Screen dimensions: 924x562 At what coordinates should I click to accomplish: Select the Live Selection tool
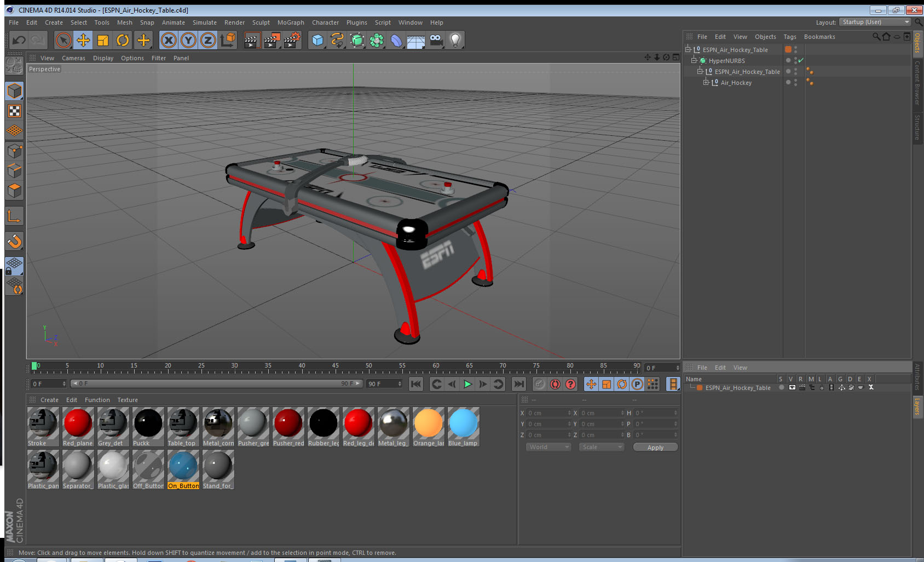(63, 40)
